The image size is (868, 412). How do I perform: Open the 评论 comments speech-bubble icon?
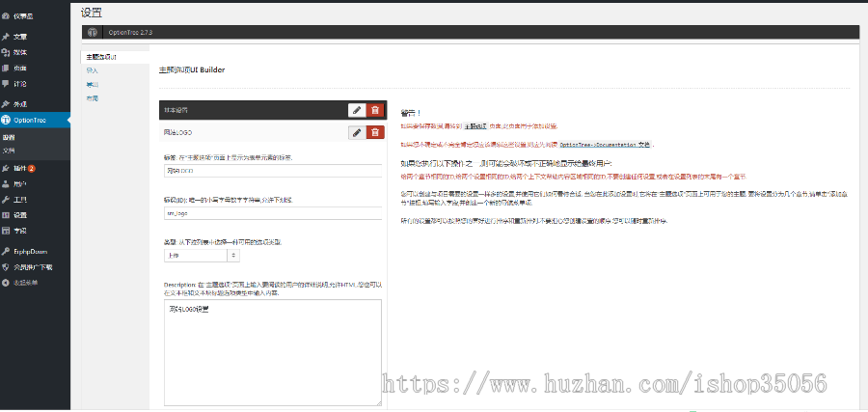tap(6, 84)
